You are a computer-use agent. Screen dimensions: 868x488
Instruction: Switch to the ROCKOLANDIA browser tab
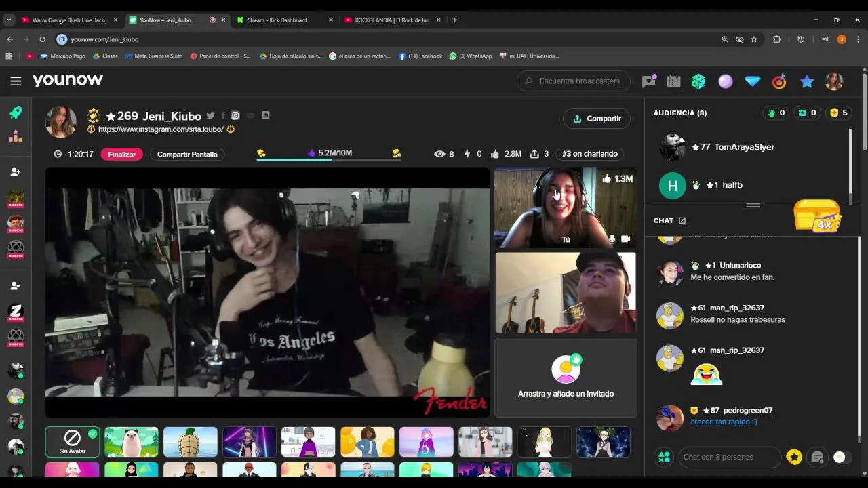pyautogui.click(x=393, y=20)
